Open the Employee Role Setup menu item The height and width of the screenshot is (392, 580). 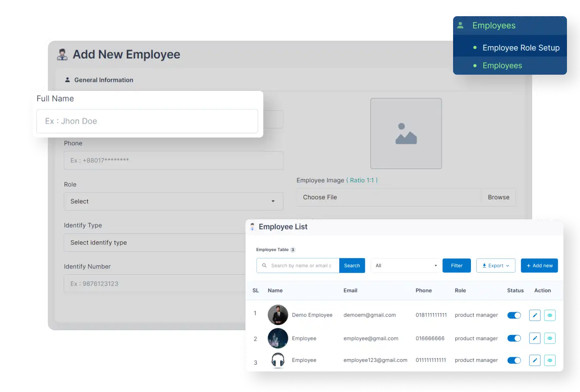tap(521, 47)
